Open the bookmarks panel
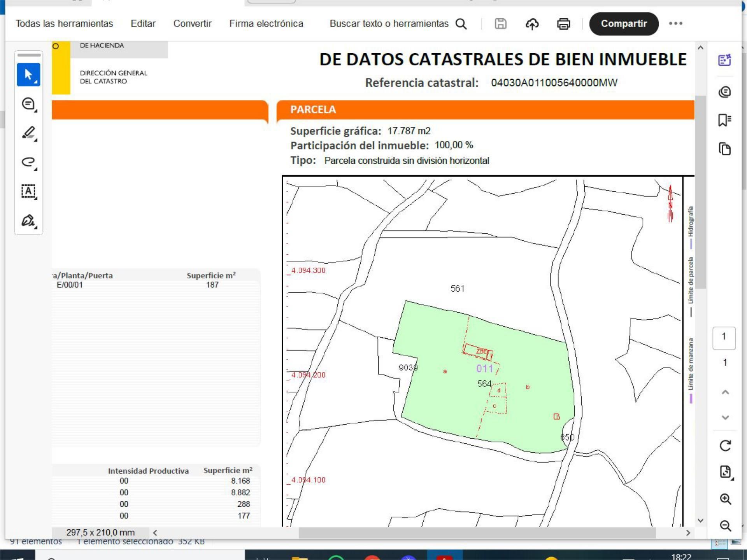The image size is (747, 560). click(x=724, y=120)
